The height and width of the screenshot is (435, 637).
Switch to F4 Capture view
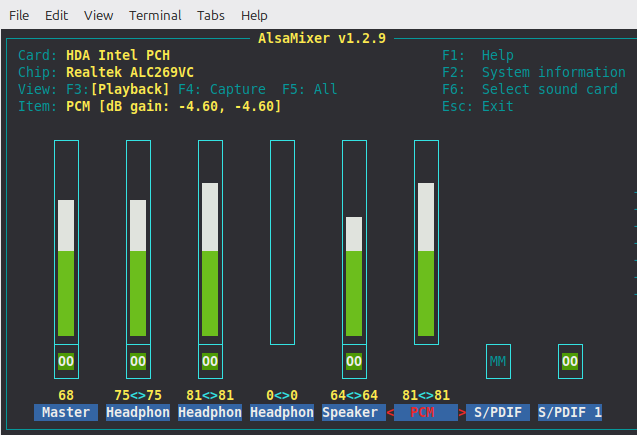tap(222, 89)
